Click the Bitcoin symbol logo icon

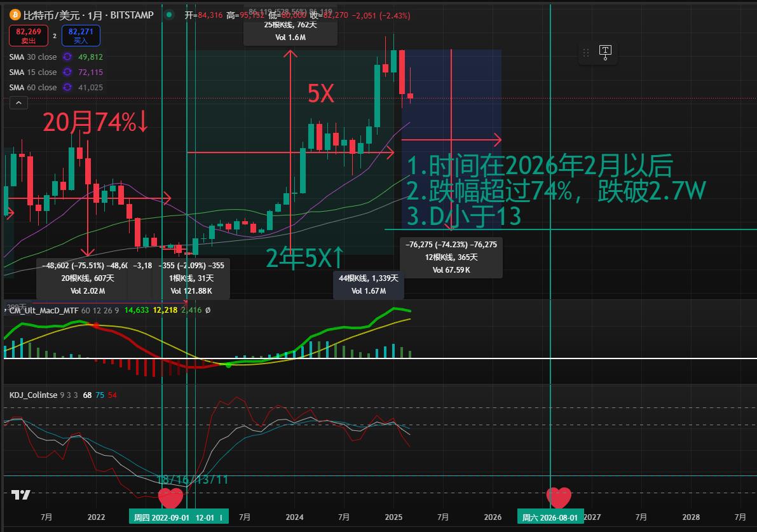pos(15,15)
